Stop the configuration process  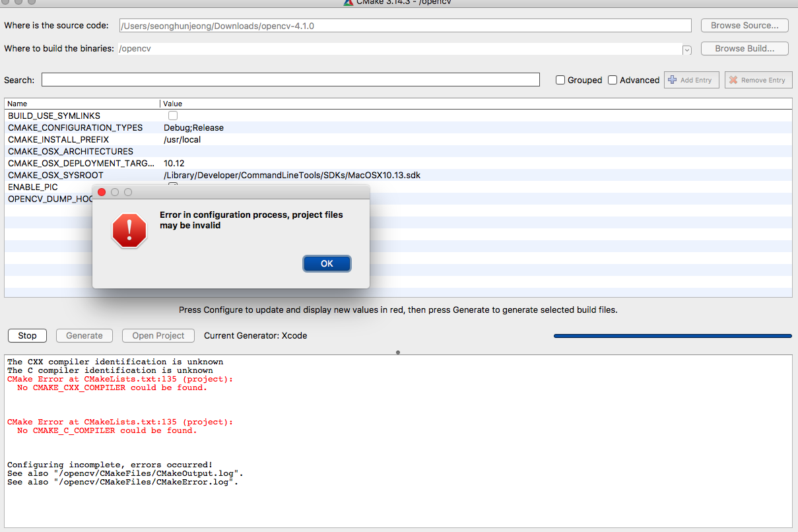tap(27, 335)
